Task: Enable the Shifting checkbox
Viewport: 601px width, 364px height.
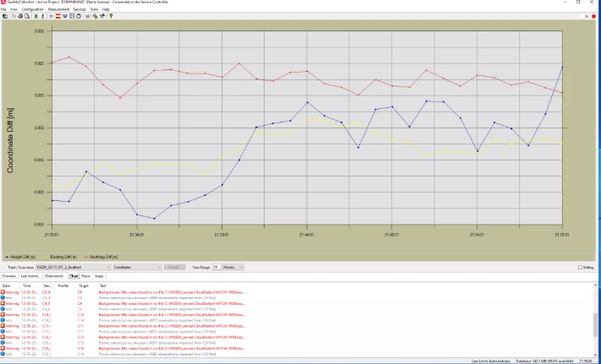Action: 579,267
